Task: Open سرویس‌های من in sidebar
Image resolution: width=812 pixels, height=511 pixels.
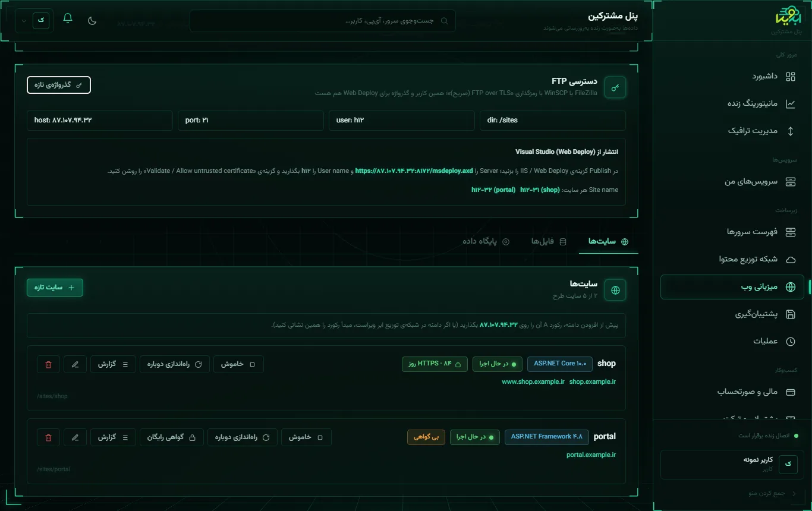Action: coord(732,181)
